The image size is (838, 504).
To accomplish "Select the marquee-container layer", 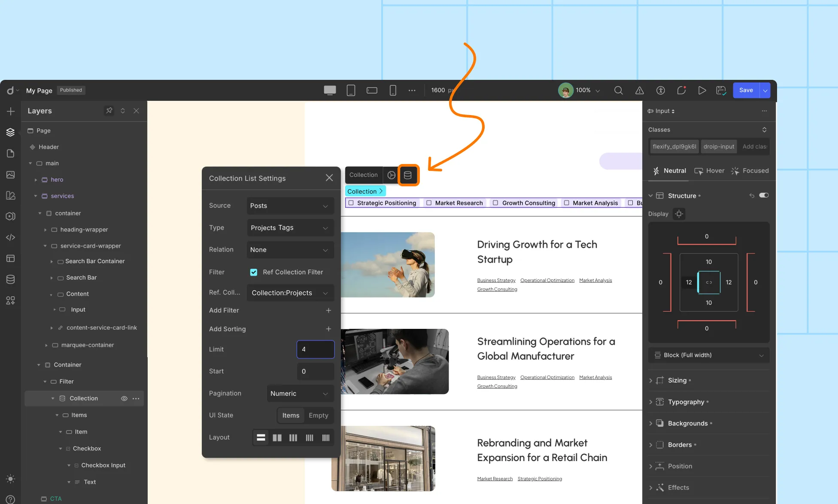I will [x=88, y=345].
